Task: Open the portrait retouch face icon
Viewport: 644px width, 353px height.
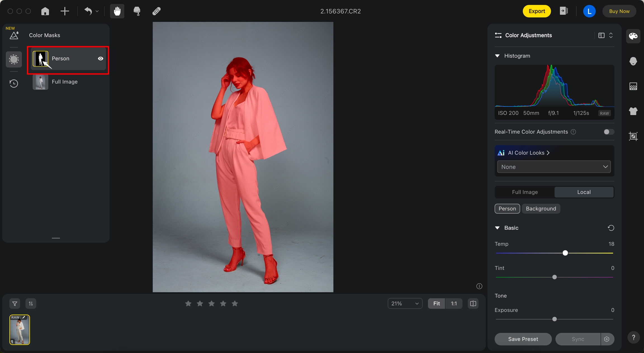Action: [633, 61]
